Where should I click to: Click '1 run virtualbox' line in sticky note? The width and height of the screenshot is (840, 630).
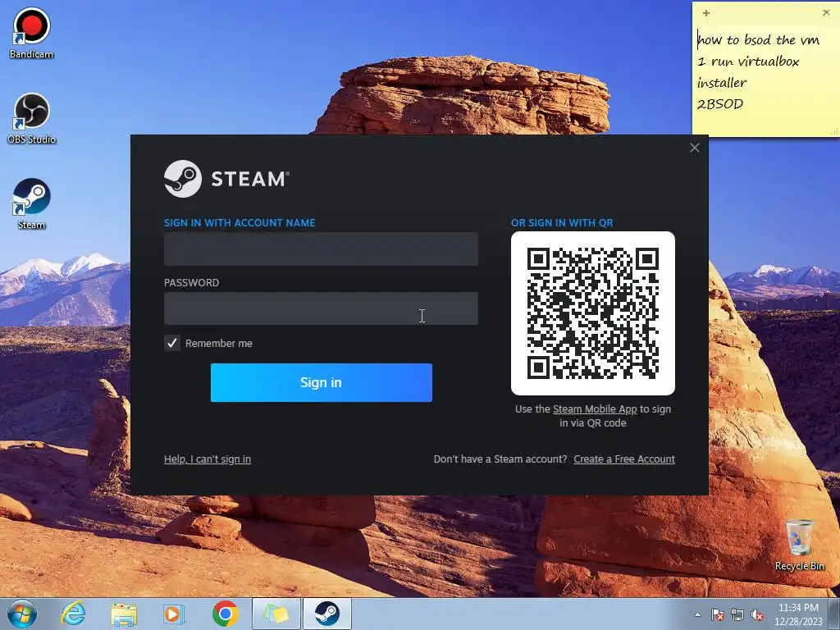point(748,62)
